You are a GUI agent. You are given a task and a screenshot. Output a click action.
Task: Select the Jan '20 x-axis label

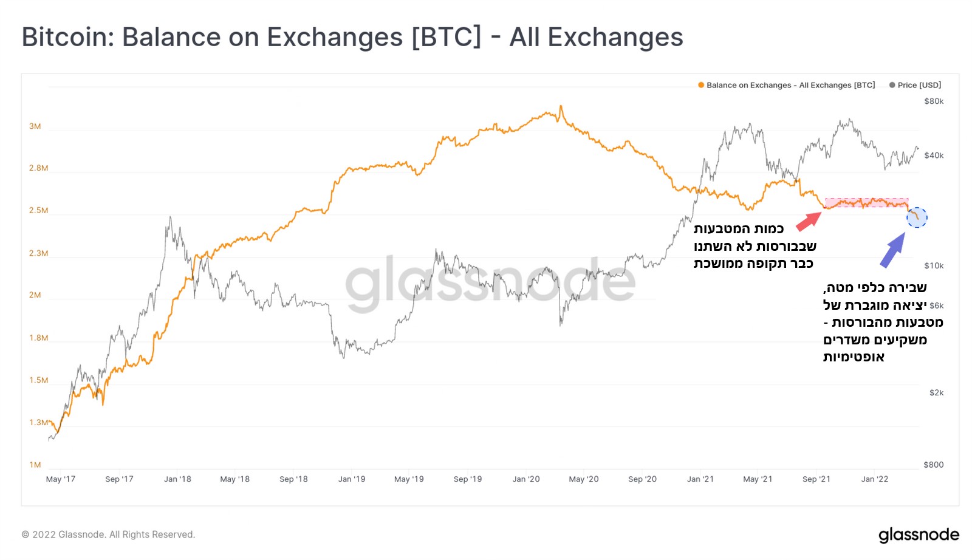526,479
